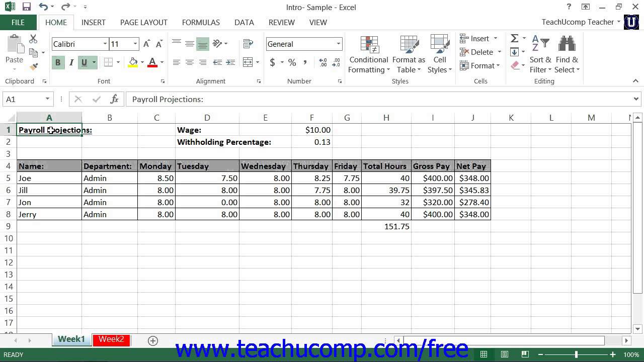644x362 pixels.
Task: Select the Week2 sheet tab
Action: (x=111, y=339)
